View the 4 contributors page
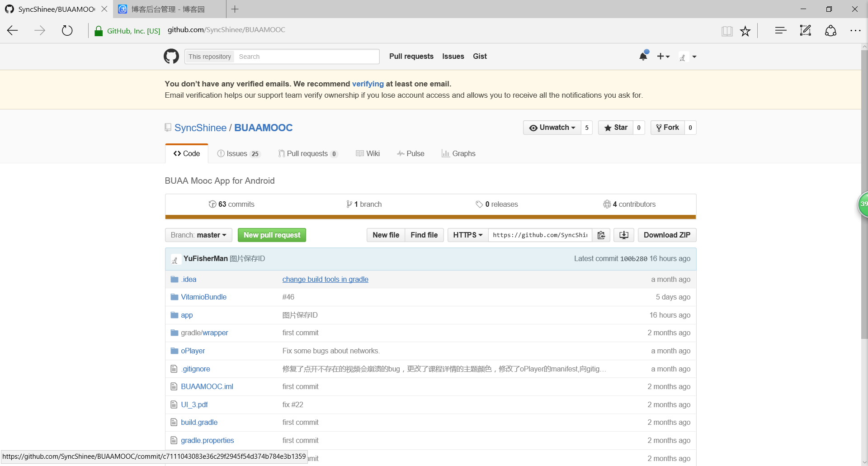 point(629,204)
